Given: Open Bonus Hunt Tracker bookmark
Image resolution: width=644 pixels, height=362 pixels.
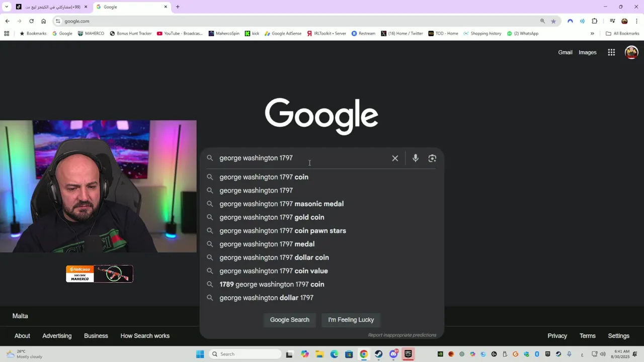Looking at the screenshot, I should [x=130, y=34].
